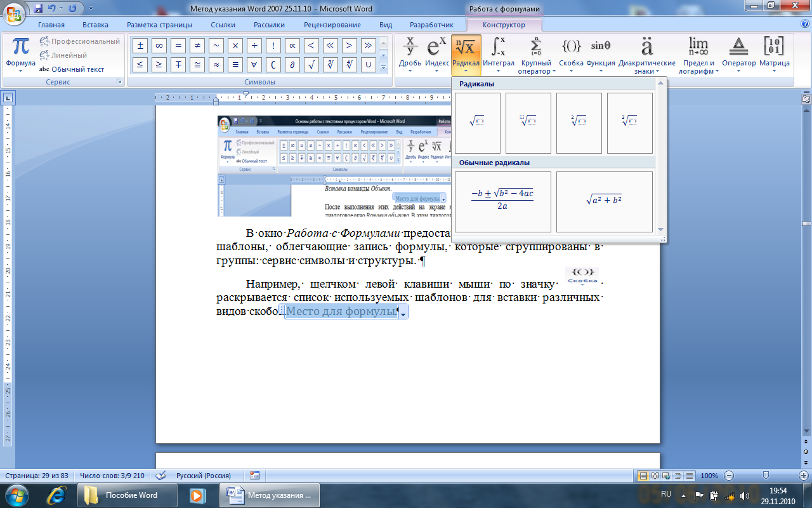Choose the radical with degree template
The height and width of the screenshot is (508, 812).
[x=528, y=123]
